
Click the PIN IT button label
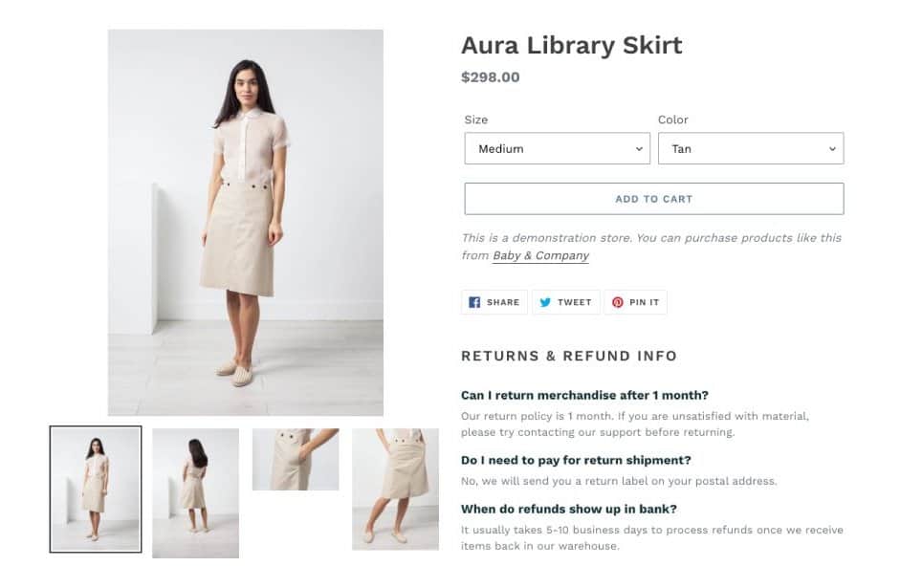(644, 302)
